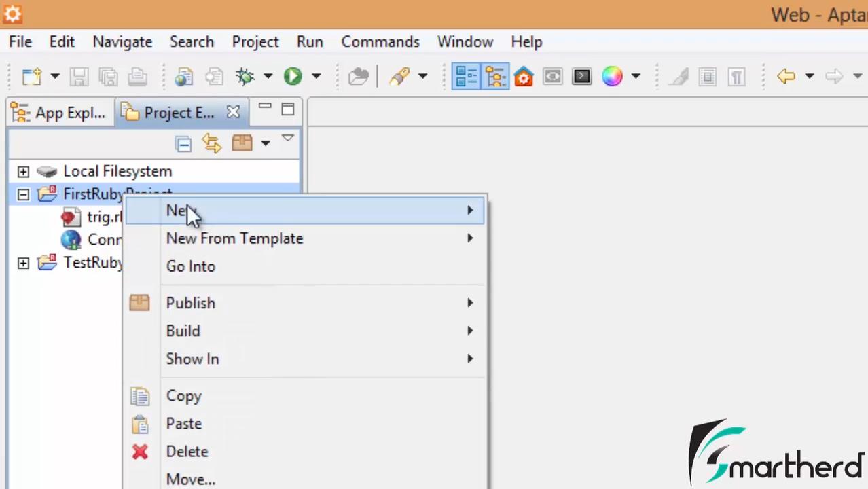Collapse the FirstRubyProject node
Screen dimensions: 868x489
point(23,194)
